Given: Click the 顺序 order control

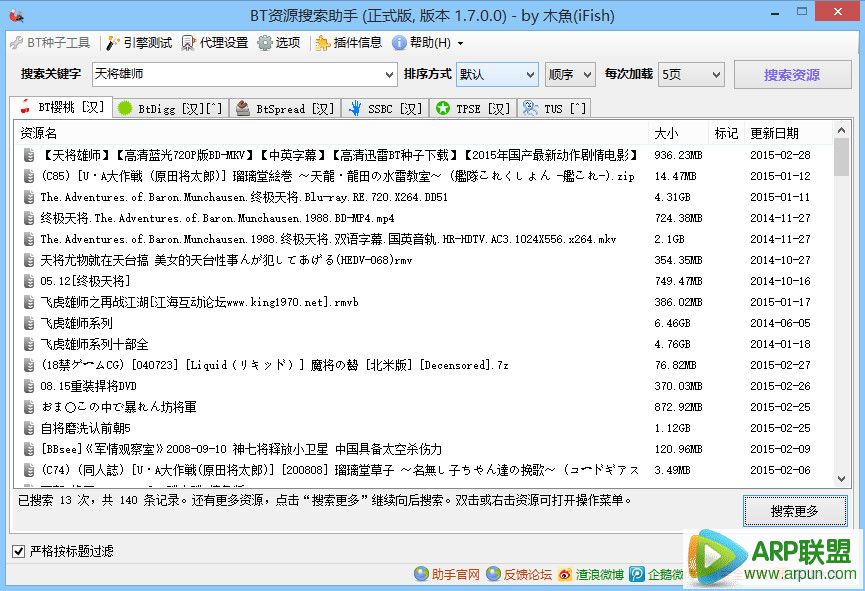Looking at the screenshot, I should (569, 74).
